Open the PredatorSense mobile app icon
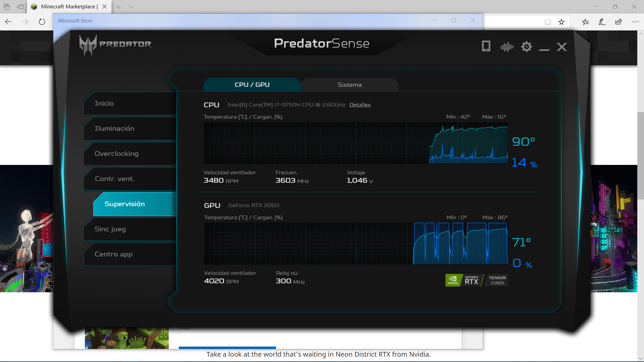 tap(486, 46)
